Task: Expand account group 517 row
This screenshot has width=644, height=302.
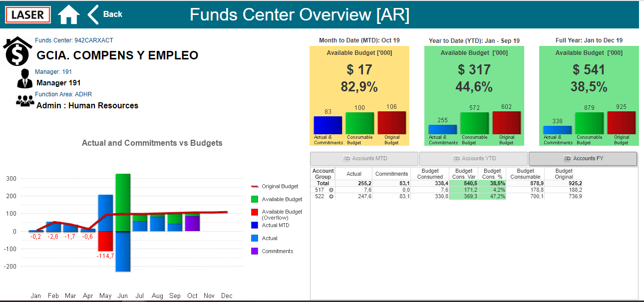Action: click(331, 190)
